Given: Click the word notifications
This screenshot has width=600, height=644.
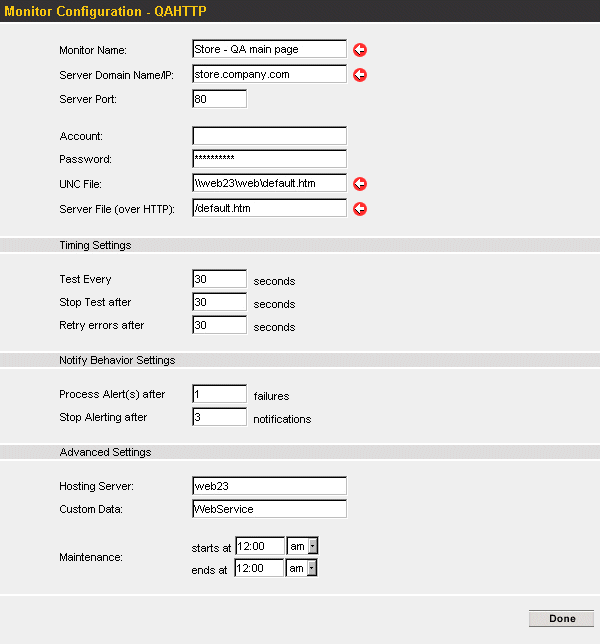Looking at the screenshot, I should click(x=282, y=419).
